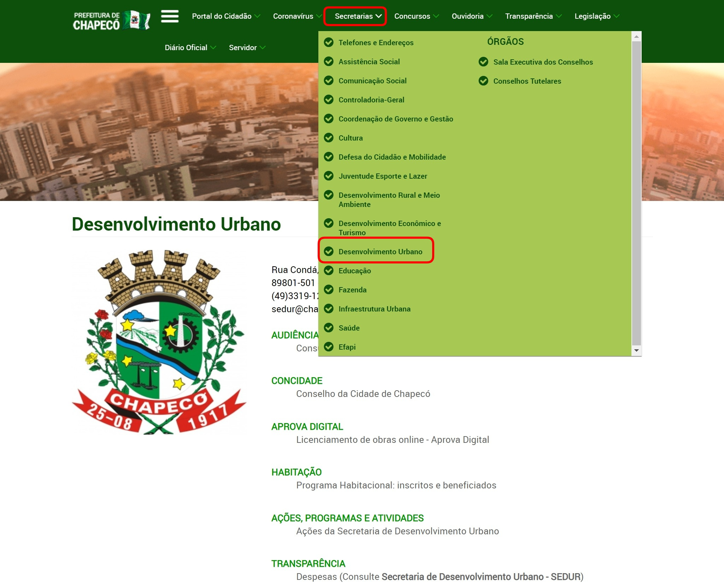The image size is (724, 588).
Task: Click check icon beside Conselhos Tutelares
Action: 483,81
